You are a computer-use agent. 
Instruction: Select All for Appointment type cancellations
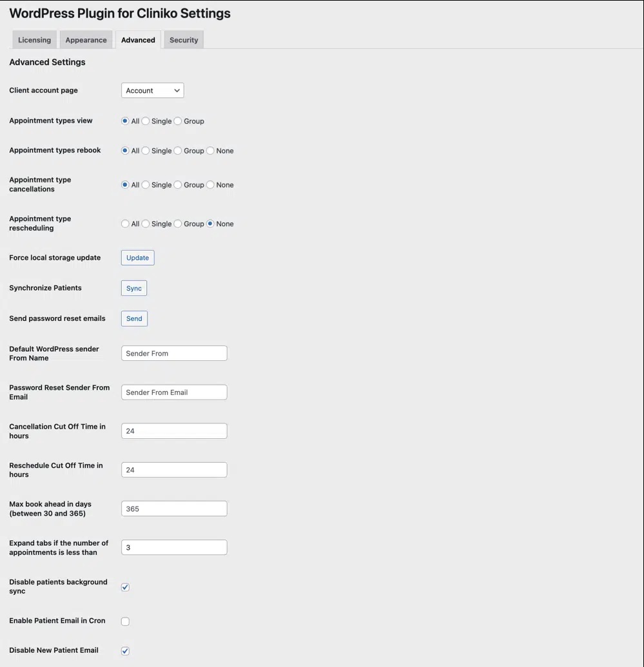(125, 184)
